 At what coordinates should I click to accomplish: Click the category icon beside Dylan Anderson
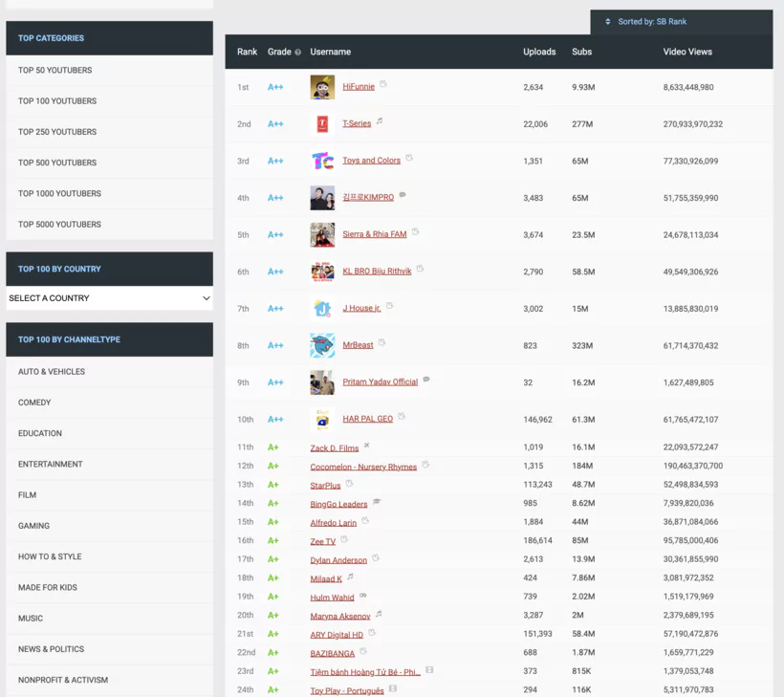tap(376, 557)
